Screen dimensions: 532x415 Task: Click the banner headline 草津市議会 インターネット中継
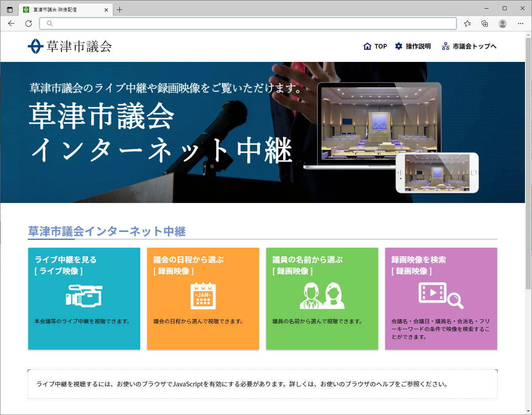(161, 133)
